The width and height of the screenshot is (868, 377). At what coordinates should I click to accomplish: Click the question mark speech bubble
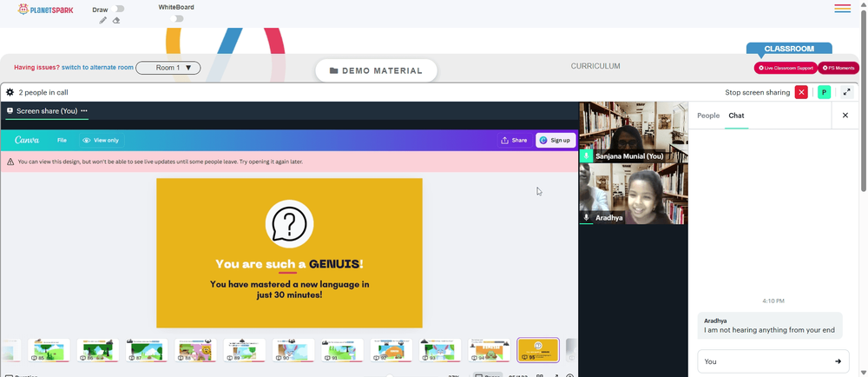tap(290, 223)
